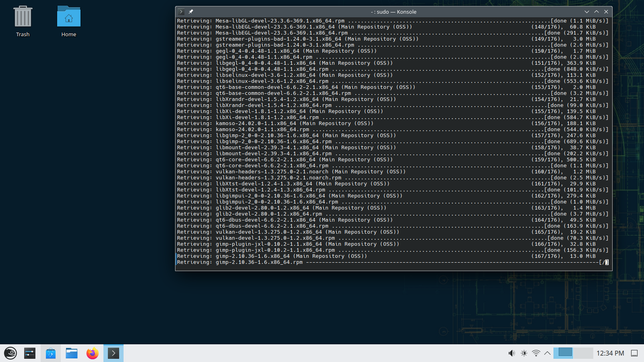Screen dimensions: 644x362
Task: Toggle the pin on all desktops icon
Action: pyautogui.click(x=191, y=12)
